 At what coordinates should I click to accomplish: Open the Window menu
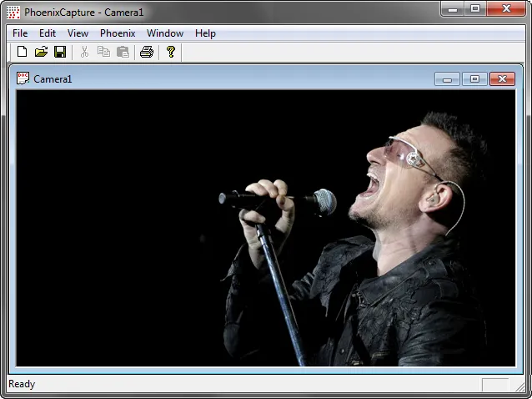tap(165, 33)
